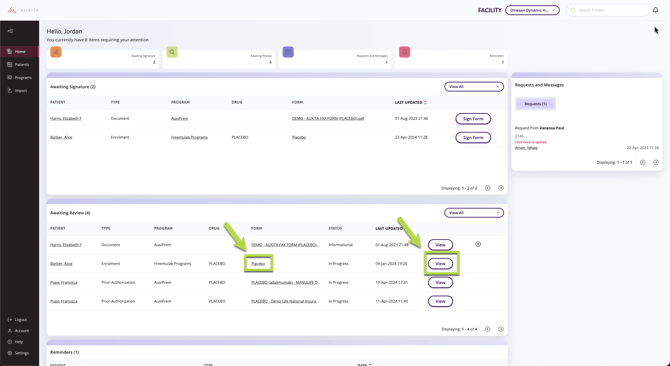Click the orange Awaiting Signature card icon
This screenshot has height=366, width=670.
tap(56, 52)
